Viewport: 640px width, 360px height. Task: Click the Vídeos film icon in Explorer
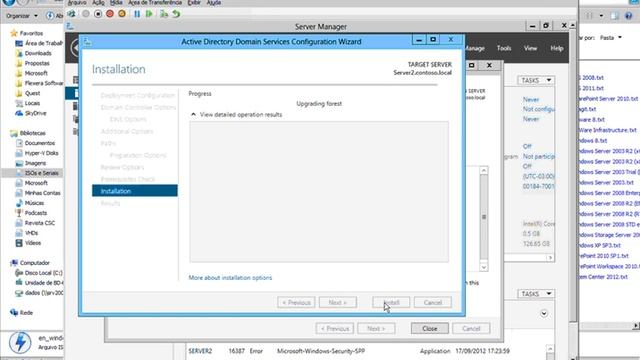point(19,243)
